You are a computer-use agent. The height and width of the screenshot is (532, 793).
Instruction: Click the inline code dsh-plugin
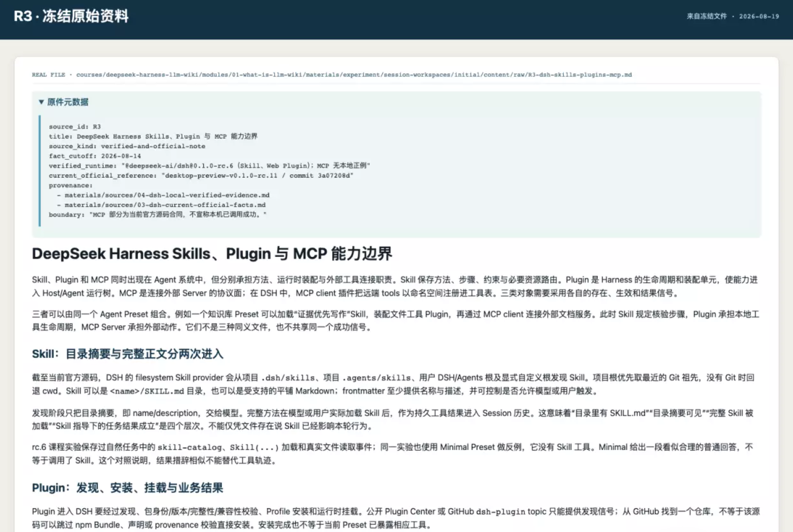[501, 512]
